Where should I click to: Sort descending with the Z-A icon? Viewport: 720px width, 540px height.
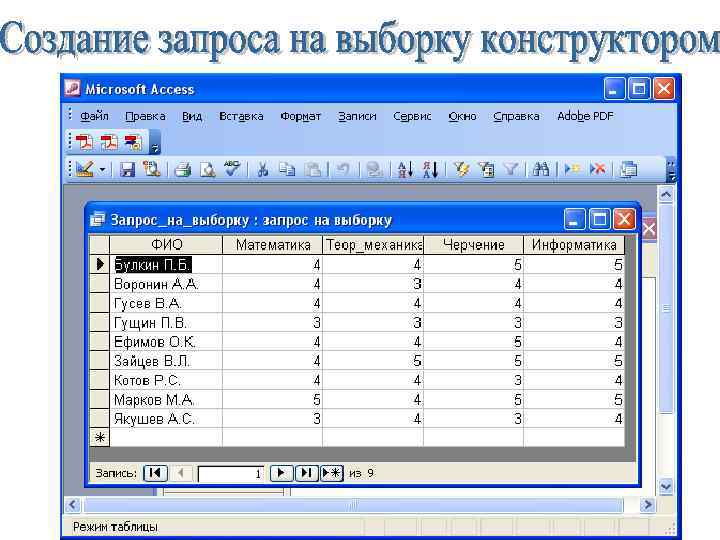430,169
